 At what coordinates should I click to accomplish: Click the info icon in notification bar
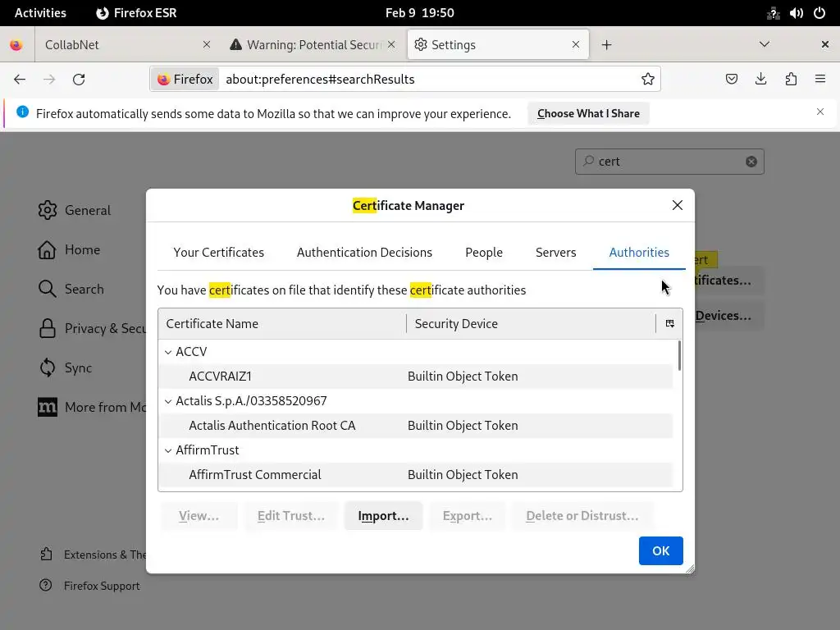pyautogui.click(x=22, y=112)
